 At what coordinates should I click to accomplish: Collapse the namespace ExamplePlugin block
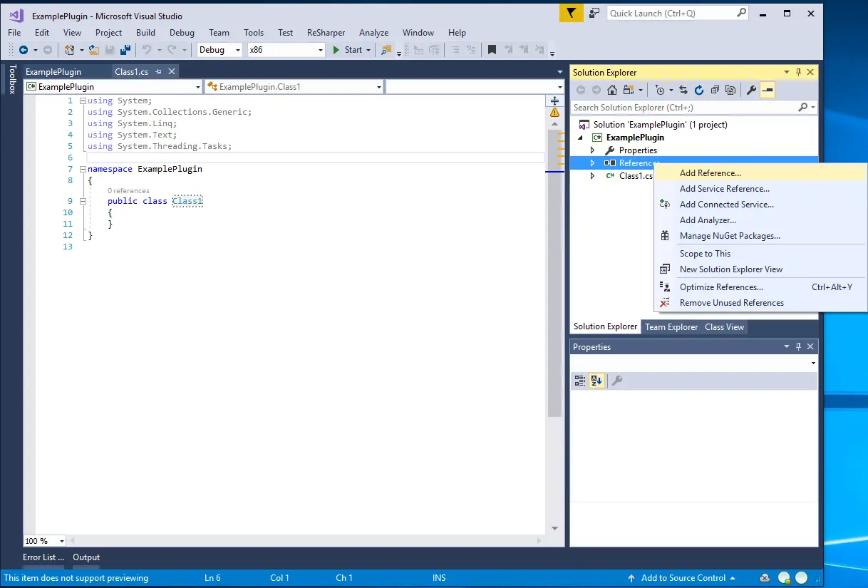point(83,169)
